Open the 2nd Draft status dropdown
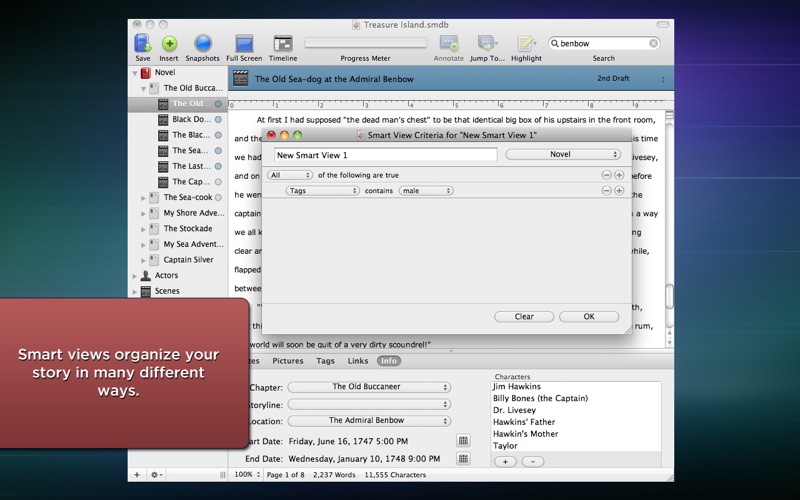This screenshot has height=500, width=800. point(631,79)
